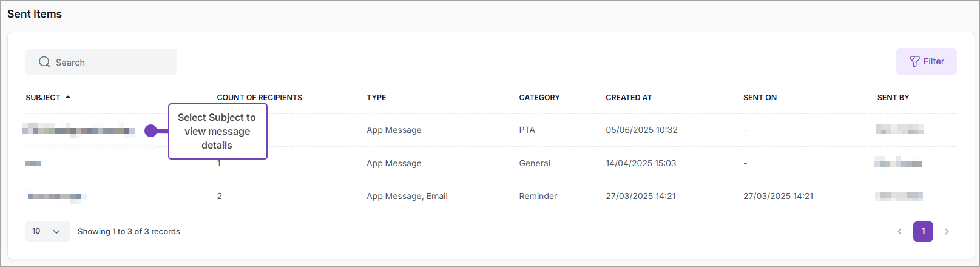
Task: Toggle sort arrow beside Subject header
Action: [x=68, y=97]
